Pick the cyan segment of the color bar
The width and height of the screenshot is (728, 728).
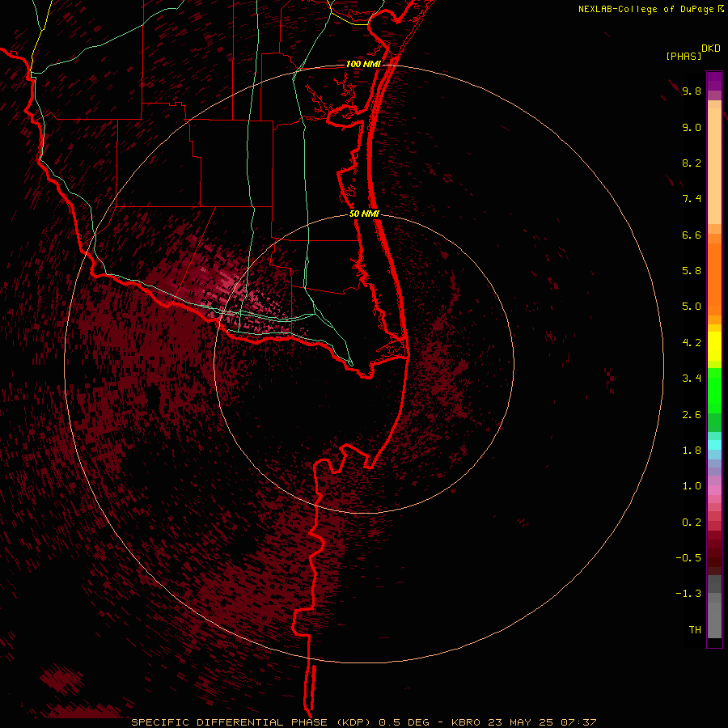714,445
